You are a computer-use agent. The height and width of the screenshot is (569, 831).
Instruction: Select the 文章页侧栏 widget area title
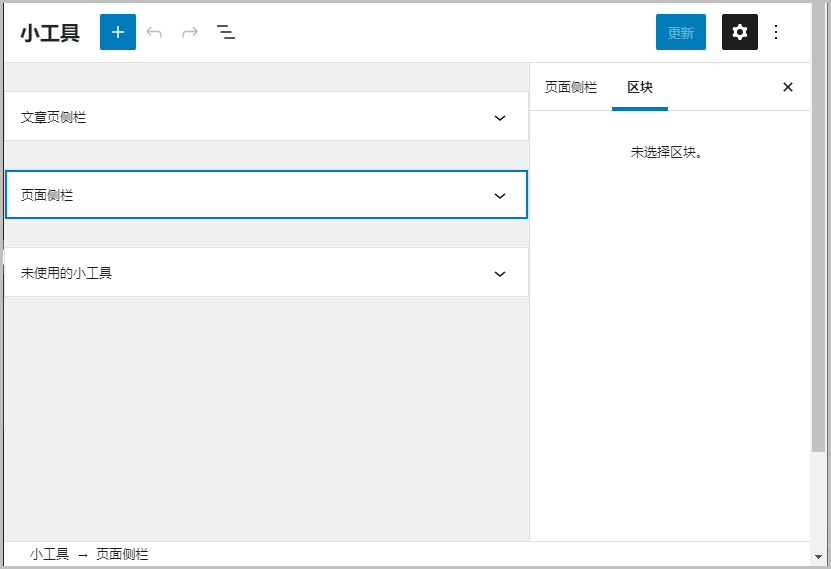pyautogui.click(x=53, y=117)
